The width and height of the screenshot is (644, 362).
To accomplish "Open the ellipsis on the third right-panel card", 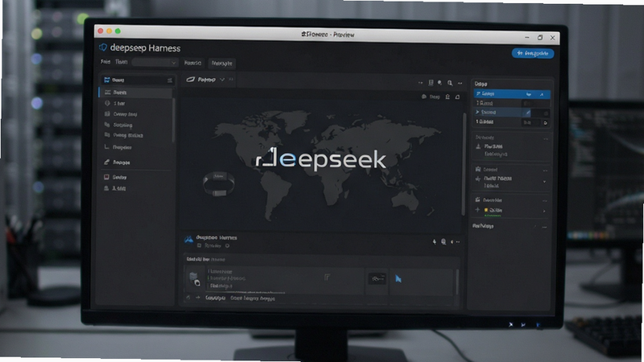I will pyautogui.click(x=545, y=200).
